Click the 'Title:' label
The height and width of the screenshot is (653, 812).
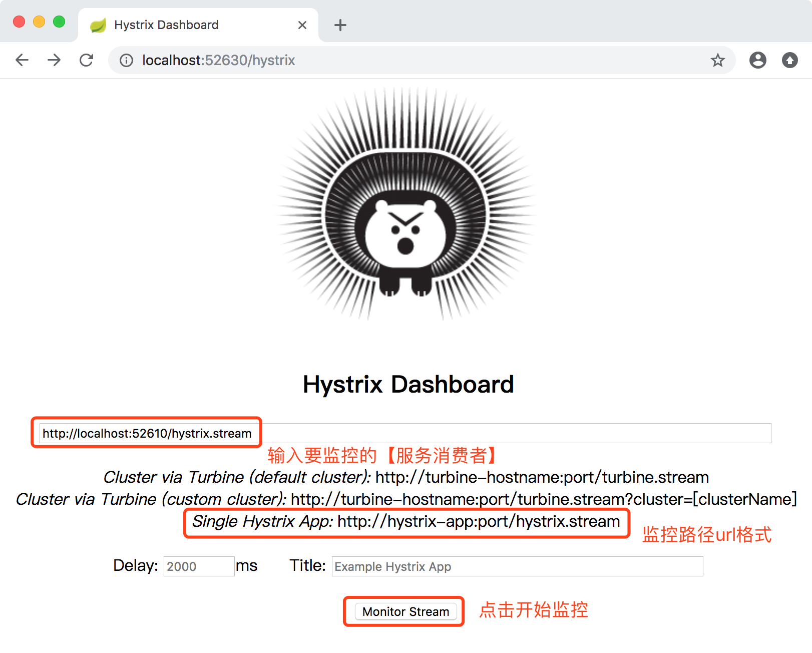[307, 565]
